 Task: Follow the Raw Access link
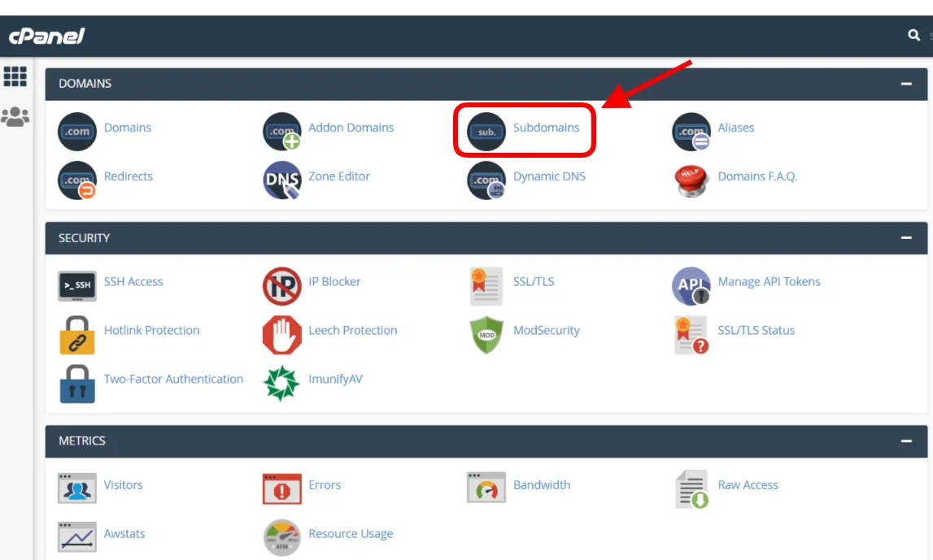(748, 484)
